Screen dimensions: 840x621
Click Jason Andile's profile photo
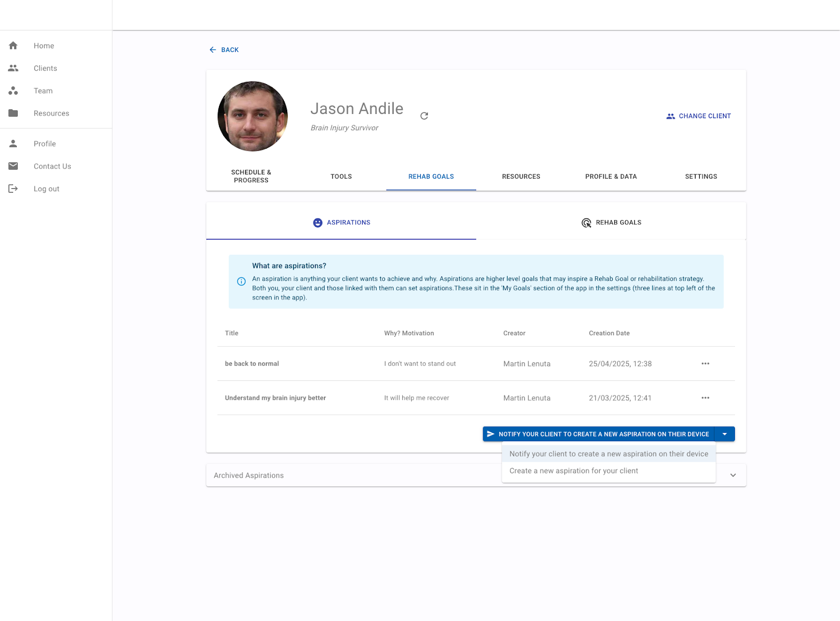pos(253,116)
